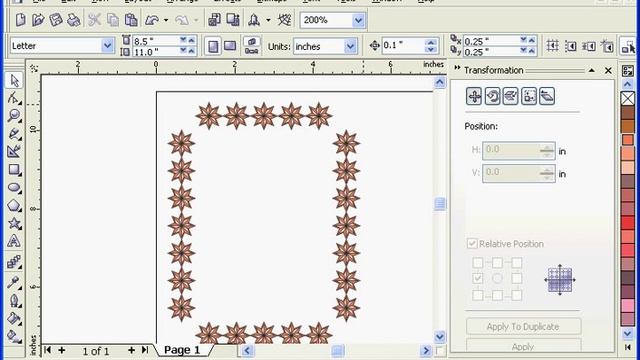Switch to Size transformation icon
Screen dimensions: 640x360
coord(529,97)
